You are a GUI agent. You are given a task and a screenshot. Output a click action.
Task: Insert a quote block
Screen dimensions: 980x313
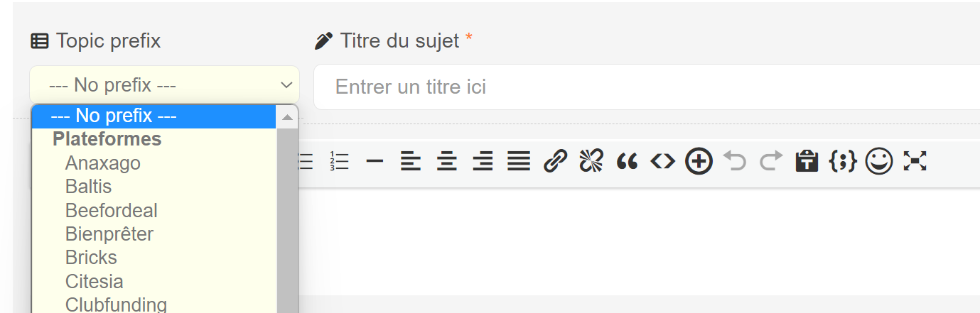click(x=627, y=162)
